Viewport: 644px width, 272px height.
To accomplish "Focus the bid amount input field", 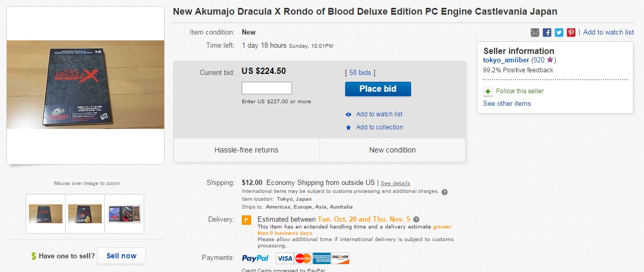I will [267, 88].
